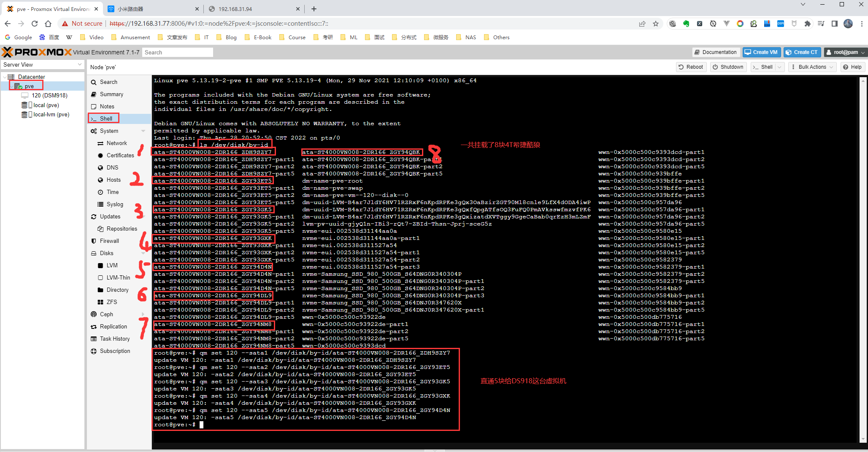The image size is (868, 452).
Task: Open Task History panel
Action: click(119, 339)
